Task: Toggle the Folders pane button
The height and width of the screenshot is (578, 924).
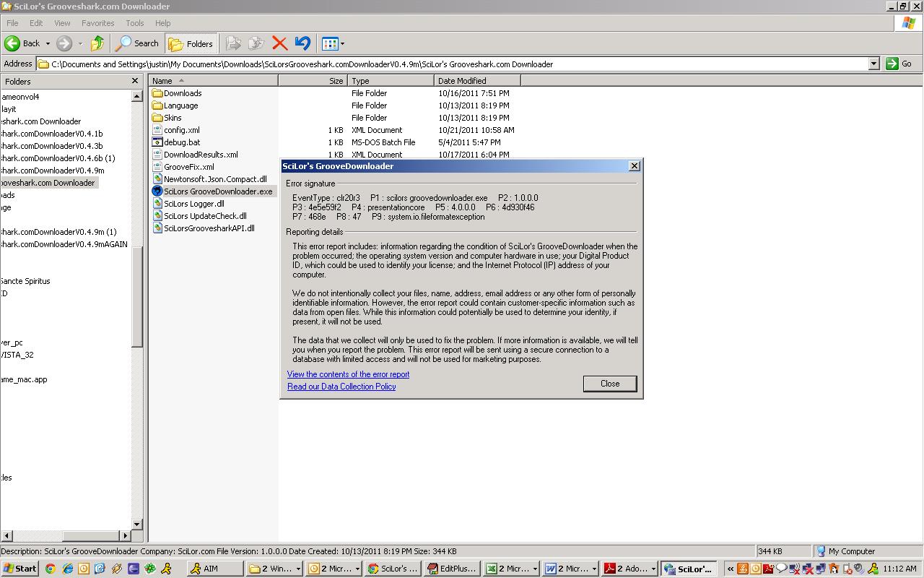Action: (191, 43)
